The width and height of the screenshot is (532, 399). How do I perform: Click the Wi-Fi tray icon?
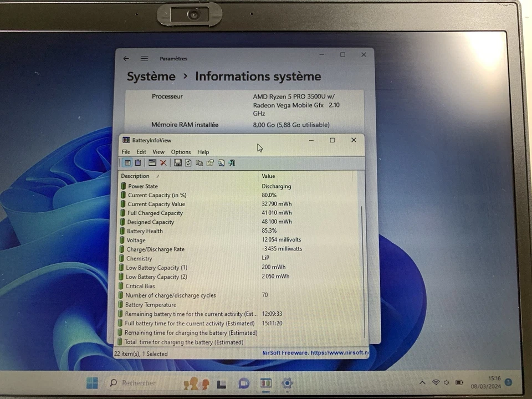[x=436, y=383]
